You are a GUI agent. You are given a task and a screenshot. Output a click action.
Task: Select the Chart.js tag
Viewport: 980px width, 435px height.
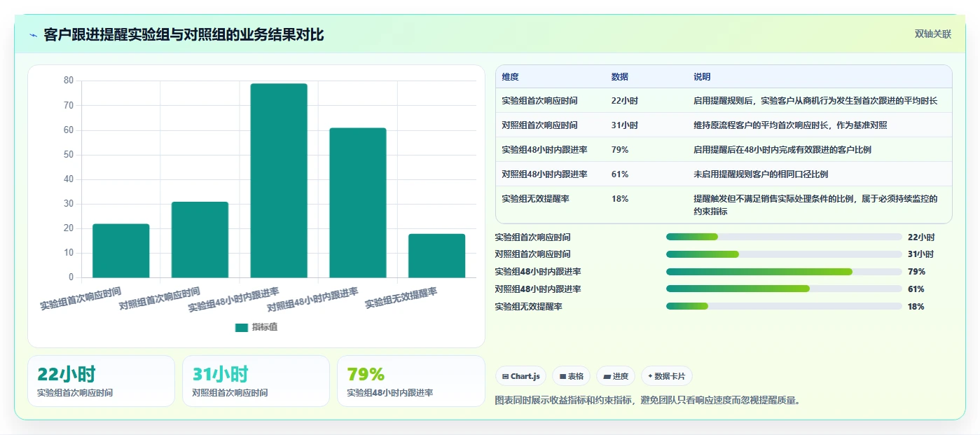pyautogui.click(x=521, y=376)
